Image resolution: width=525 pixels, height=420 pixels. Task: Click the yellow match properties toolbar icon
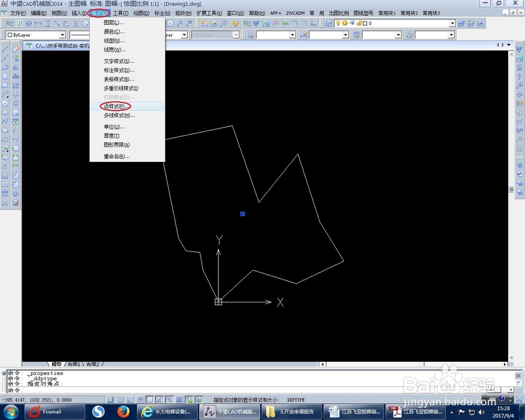tap(235, 24)
